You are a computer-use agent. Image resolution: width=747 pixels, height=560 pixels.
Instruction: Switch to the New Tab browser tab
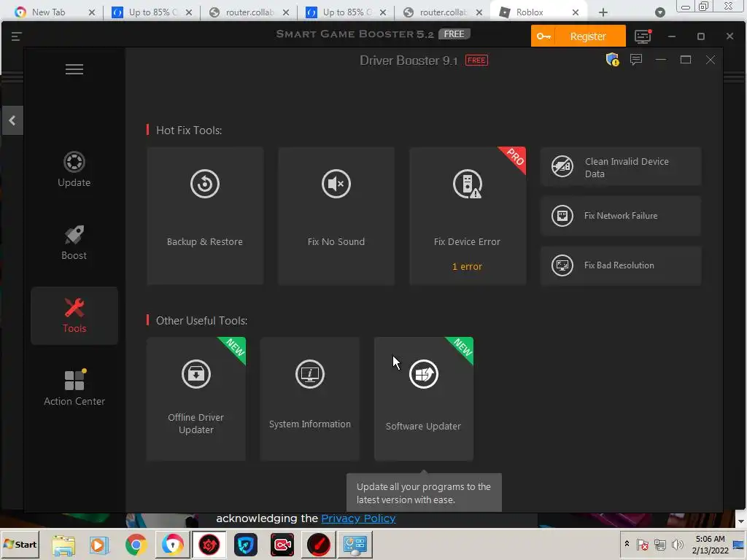[x=48, y=12]
